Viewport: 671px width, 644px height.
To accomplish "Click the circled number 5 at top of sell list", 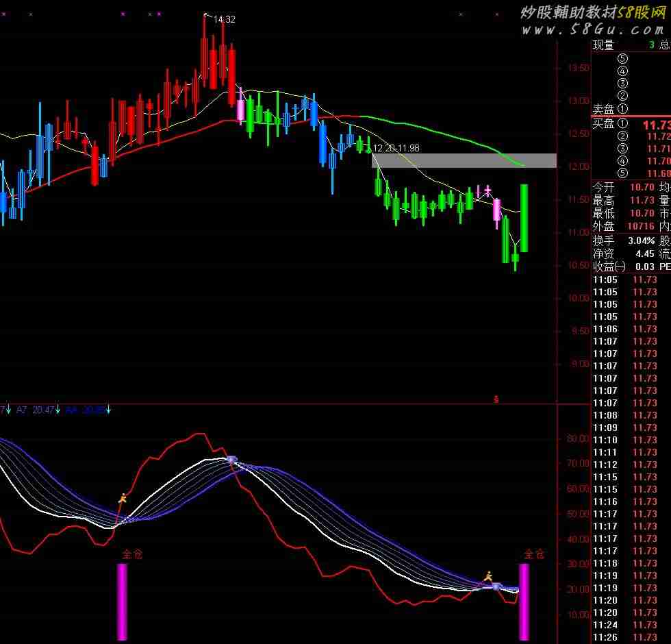I will (622, 59).
